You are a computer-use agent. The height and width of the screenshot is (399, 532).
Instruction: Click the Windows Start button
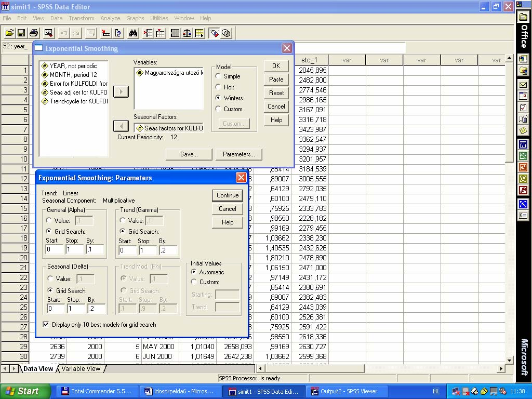click(25, 391)
